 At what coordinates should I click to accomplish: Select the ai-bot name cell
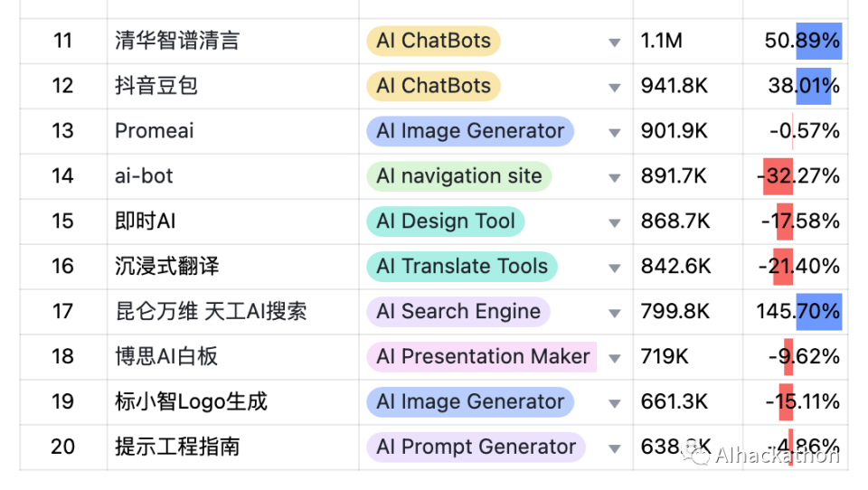coord(144,176)
